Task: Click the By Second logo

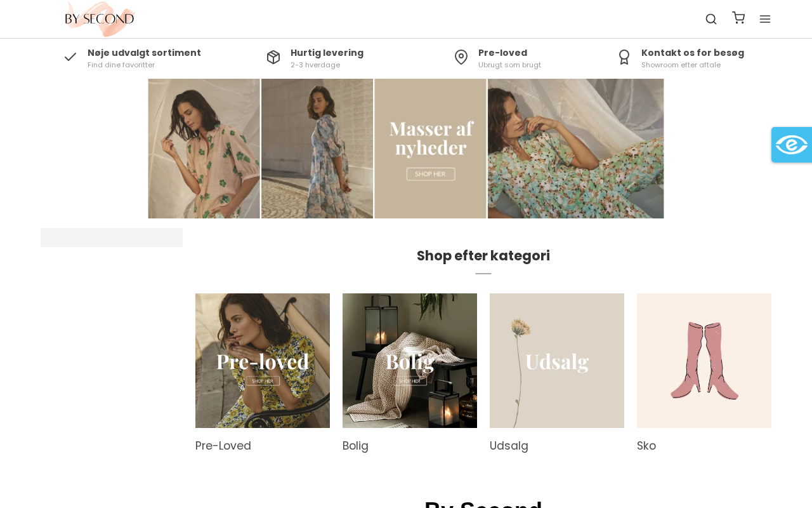Action: (x=100, y=18)
